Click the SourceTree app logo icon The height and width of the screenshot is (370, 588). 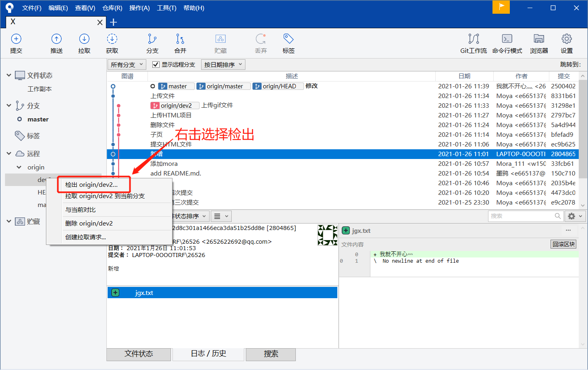(x=10, y=8)
